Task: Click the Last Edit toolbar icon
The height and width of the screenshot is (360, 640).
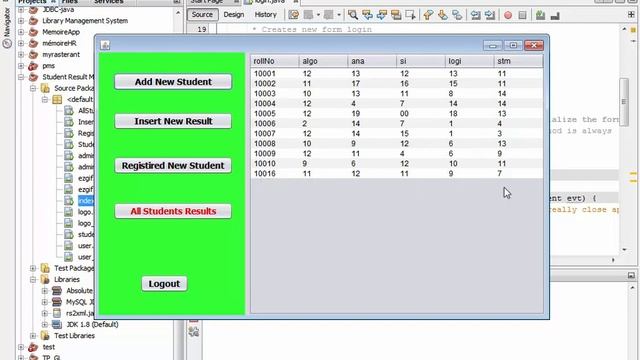Action: 293,15
